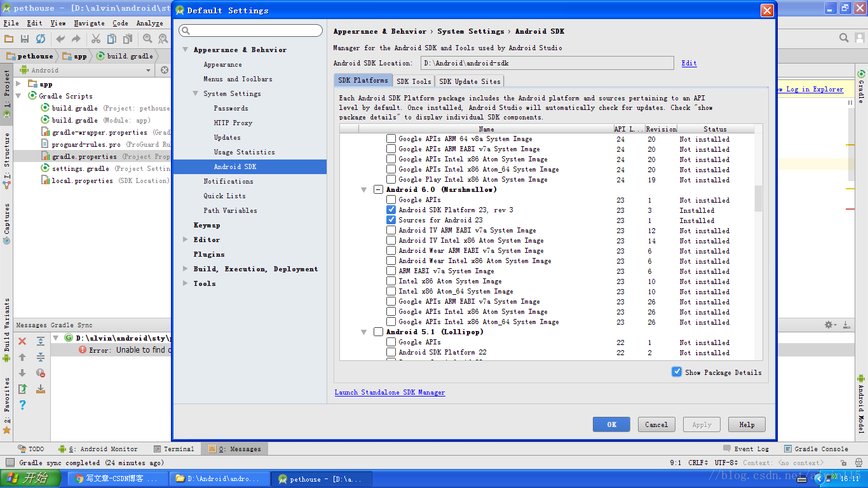This screenshot has height=488, width=868.
Task: Click the Copy toolbar icon
Action: click(x=112, y=39)
